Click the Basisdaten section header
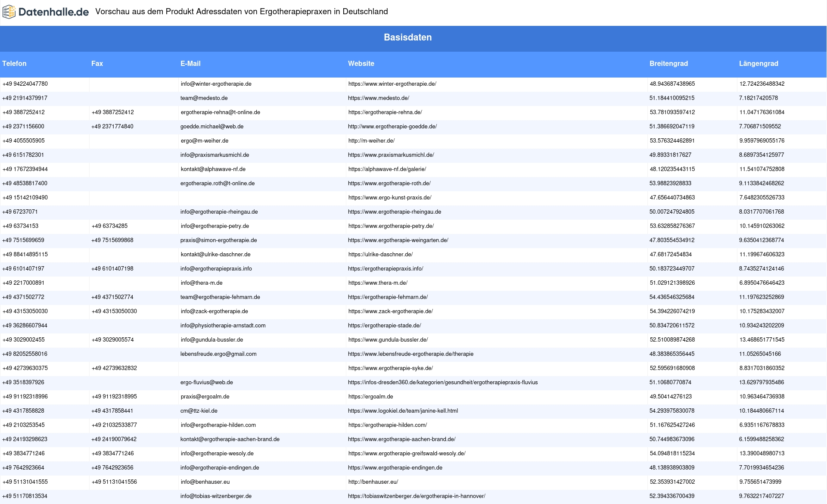The image size is (827, 504). (x=408, y=37)
